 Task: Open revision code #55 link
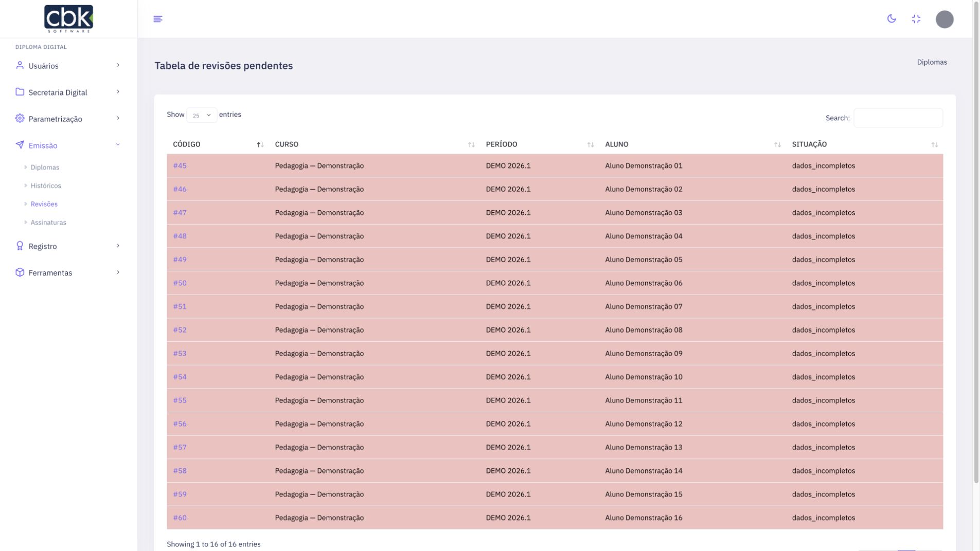[180, 400]
